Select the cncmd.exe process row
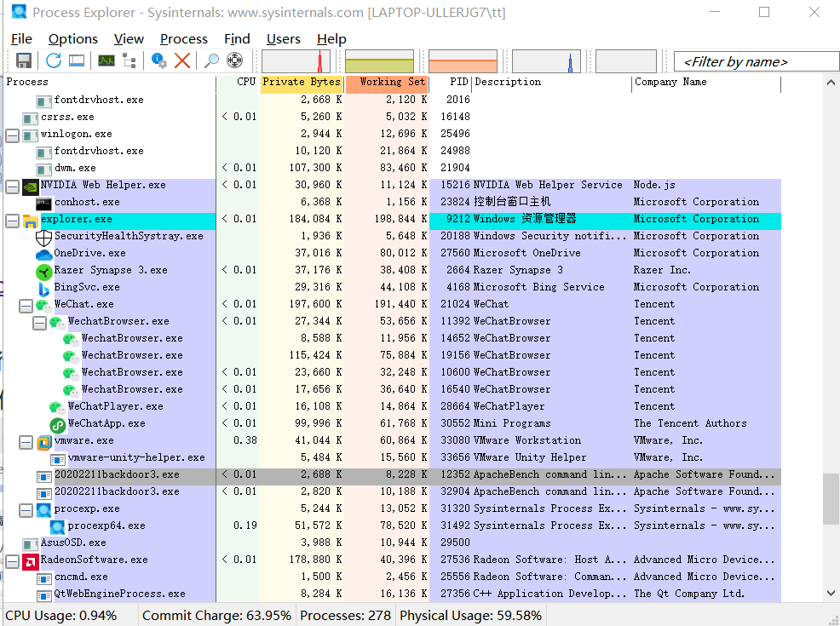 coord(392,577)
